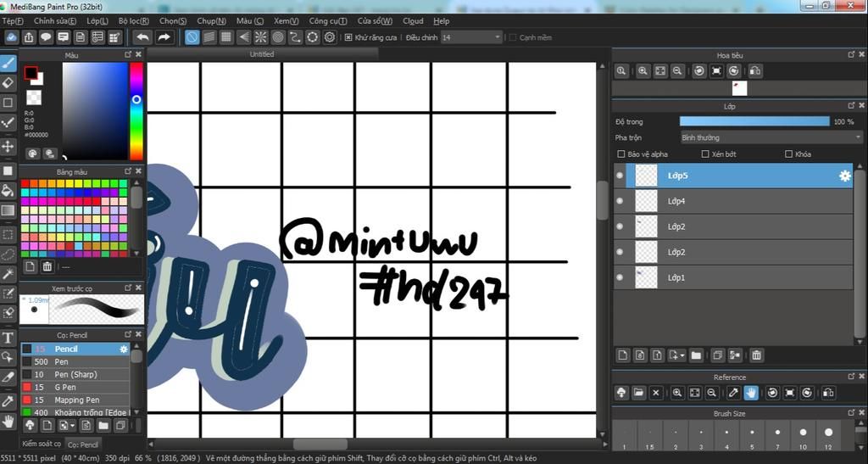Open the Xem(V) menu
The height and width of the screenshot is (464, 868).
(287, 21)
